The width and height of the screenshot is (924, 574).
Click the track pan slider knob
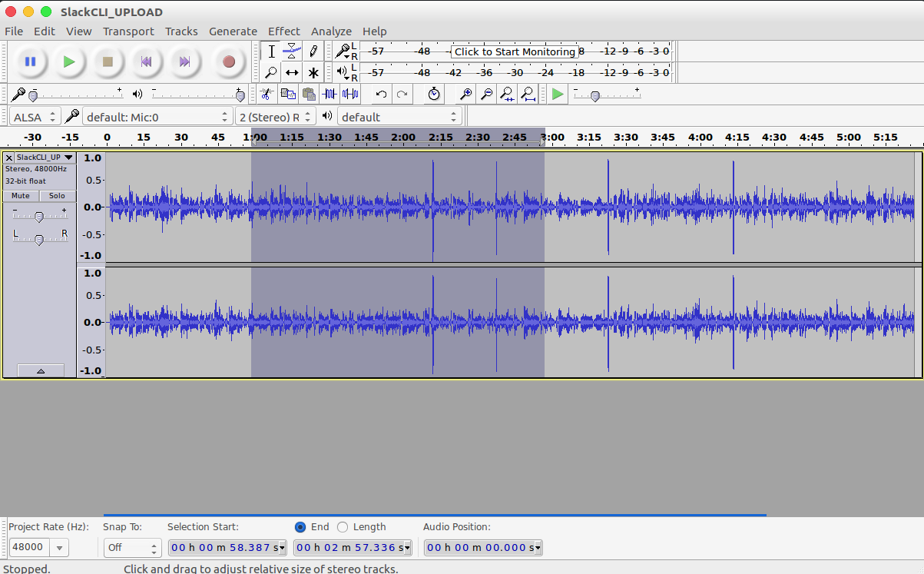(39, 240)
